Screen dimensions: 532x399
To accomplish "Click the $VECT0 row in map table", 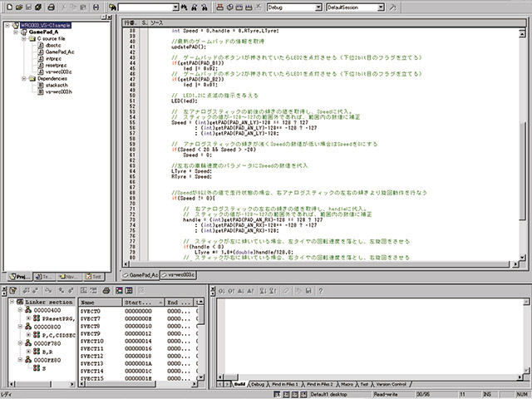I will coord(139,311).
